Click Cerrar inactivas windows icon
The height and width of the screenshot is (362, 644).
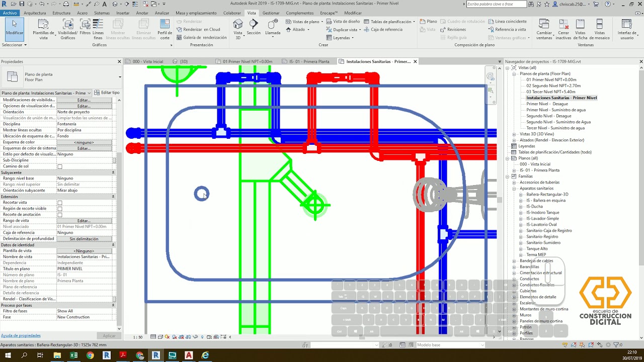tap(563, 29)
